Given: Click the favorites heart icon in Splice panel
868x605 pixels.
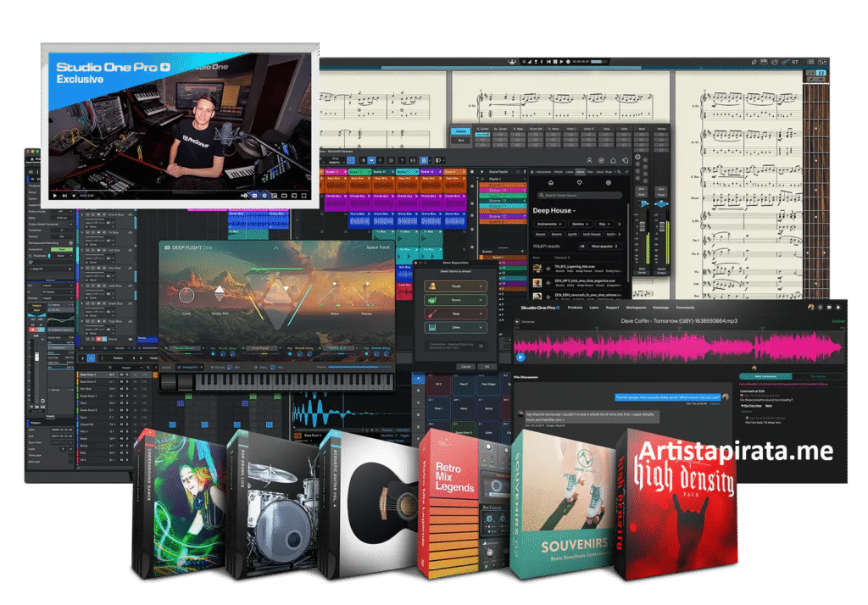Looking at the screenshot, I should (579, 183).
